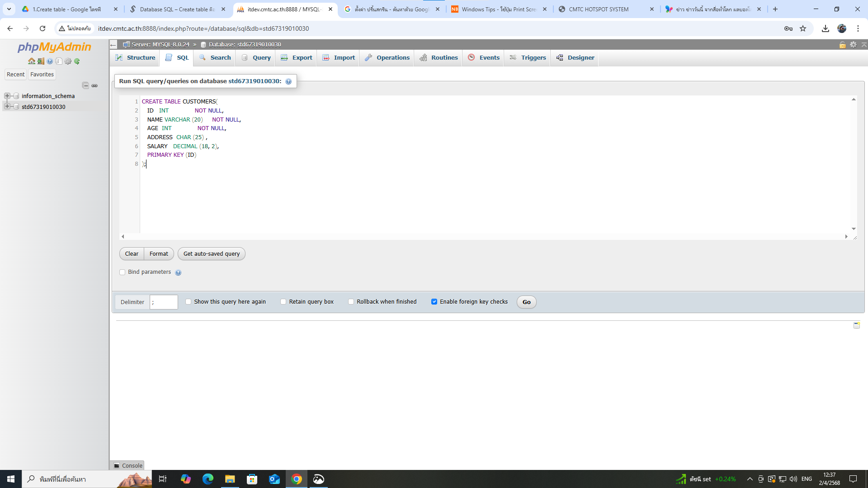Click SQL query help icon beside heading

pyautogui.click(x=288, y=82)
